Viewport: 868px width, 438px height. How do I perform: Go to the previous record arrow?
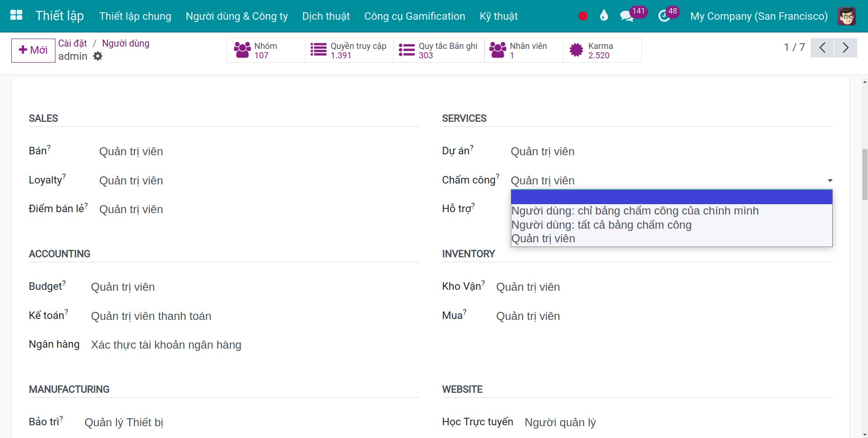coord(822,48)
